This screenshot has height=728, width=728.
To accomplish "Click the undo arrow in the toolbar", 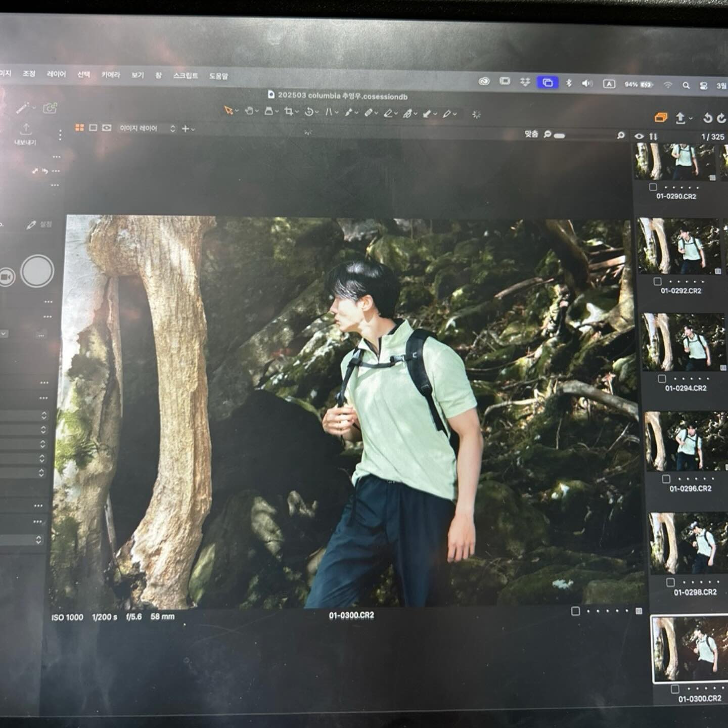I will pos(707,118).
